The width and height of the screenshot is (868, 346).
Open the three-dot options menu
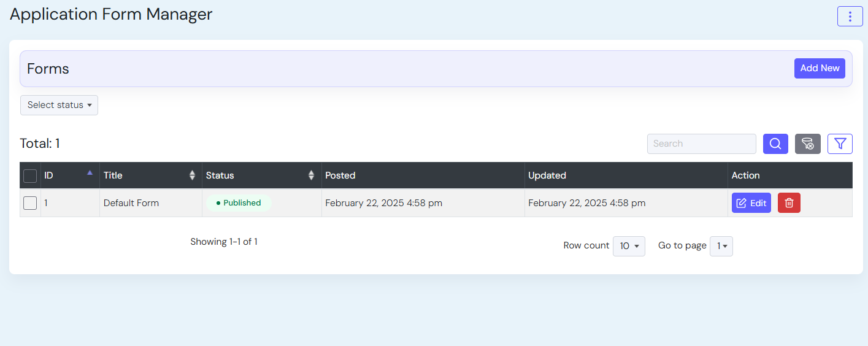tap(850, 17)
